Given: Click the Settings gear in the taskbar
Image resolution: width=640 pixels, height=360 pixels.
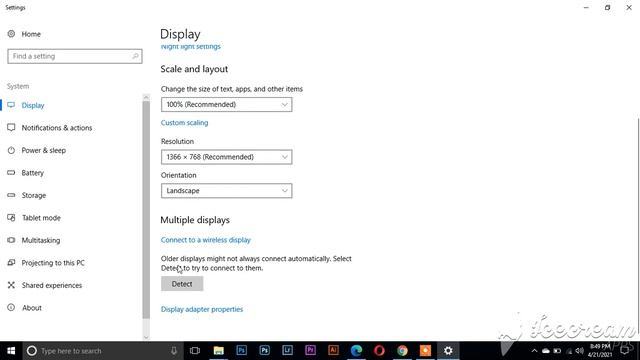Looking at the screenshot, I should [448, 351].
